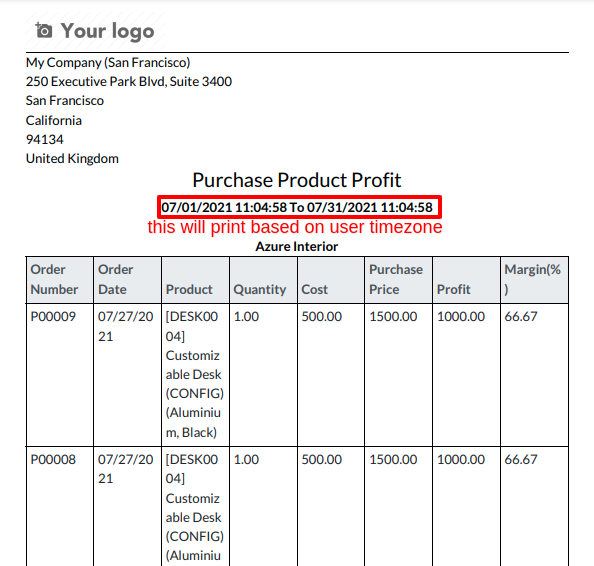Click the Profit column header
The width and height of the screenshot is (594, 566).
(x=466, y=280)
